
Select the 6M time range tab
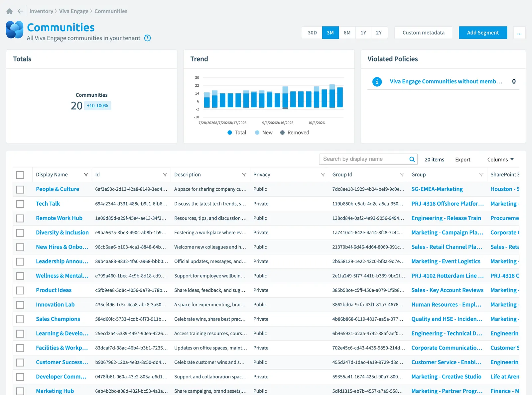[x=347, y=33]
